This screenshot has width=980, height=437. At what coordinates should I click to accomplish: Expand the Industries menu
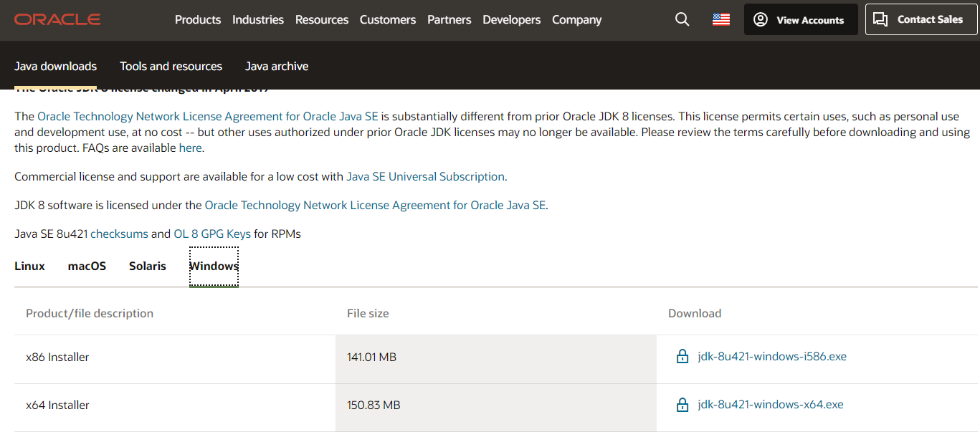(258, 19)
